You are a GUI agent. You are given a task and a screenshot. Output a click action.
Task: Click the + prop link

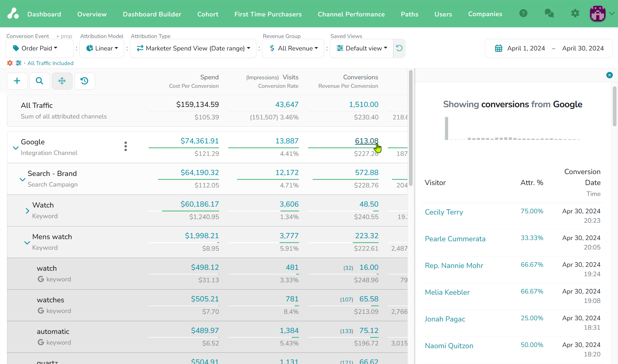(x=64, y=36)
